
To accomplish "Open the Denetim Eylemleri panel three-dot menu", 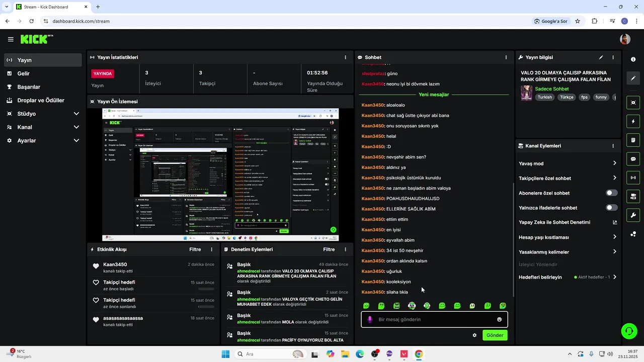I will (x=345, y=249).
